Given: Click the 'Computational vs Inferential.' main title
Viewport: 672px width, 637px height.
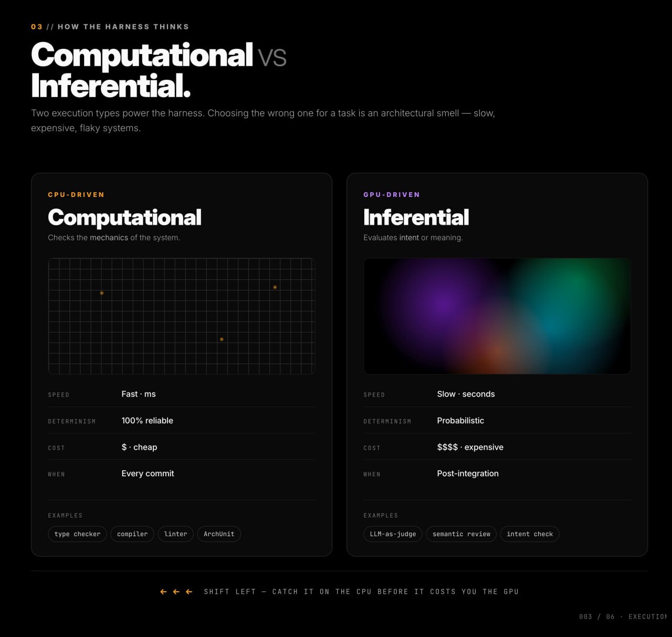Looking at the screenshot, I should (159, 70).
